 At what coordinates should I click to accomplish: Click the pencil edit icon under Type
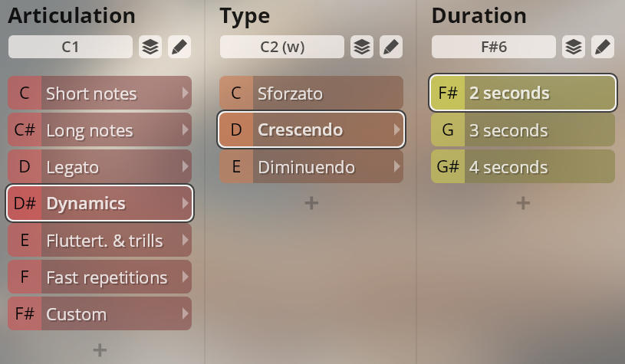point(391,47)
